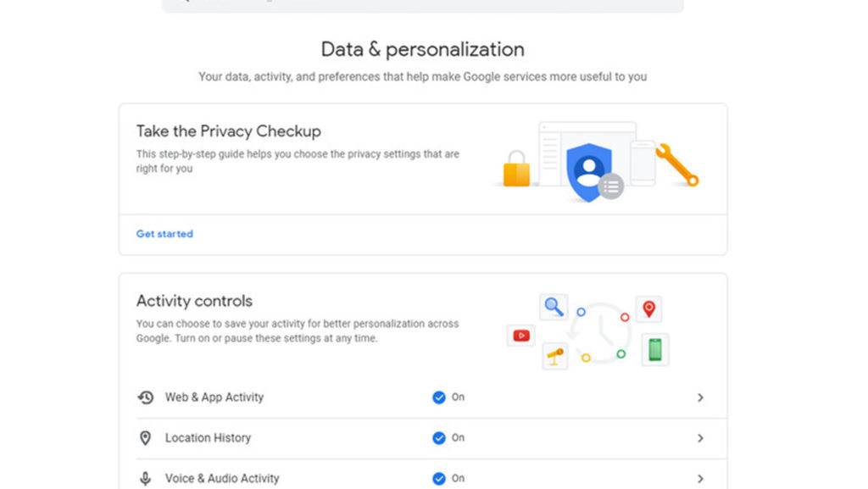Open the Location History row label
This screenshot has width=868, height=489.
[208, 438]
